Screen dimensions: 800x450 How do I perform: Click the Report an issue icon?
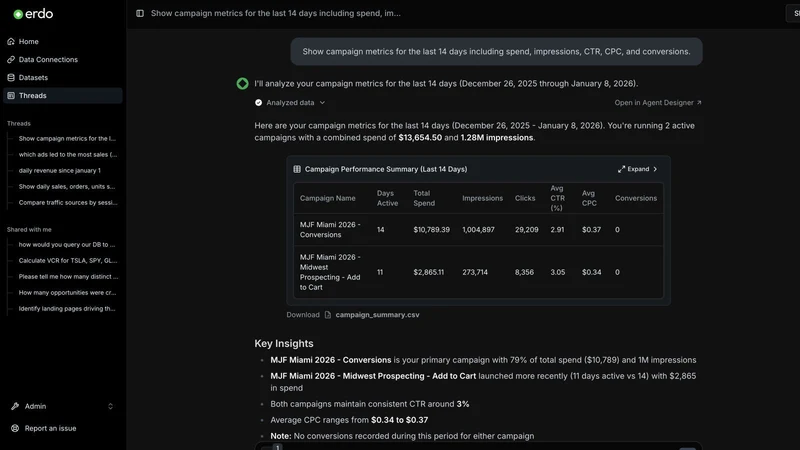click(15, 428)
